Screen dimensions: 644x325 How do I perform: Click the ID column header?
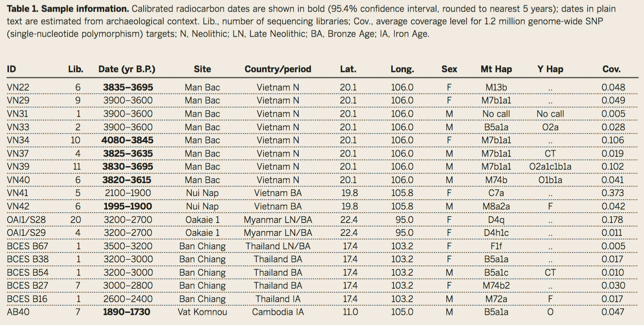coord(12,69)
